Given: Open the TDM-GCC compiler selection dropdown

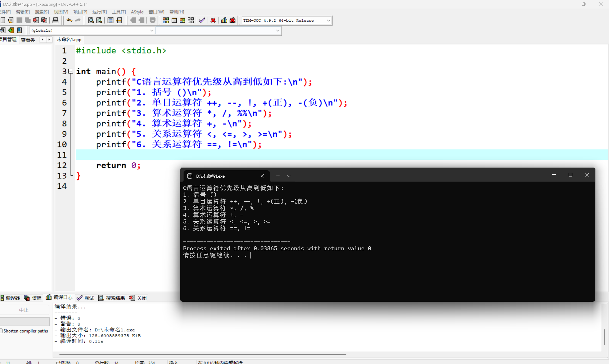Looking at the screenshot, I should [x=328, y=21].
